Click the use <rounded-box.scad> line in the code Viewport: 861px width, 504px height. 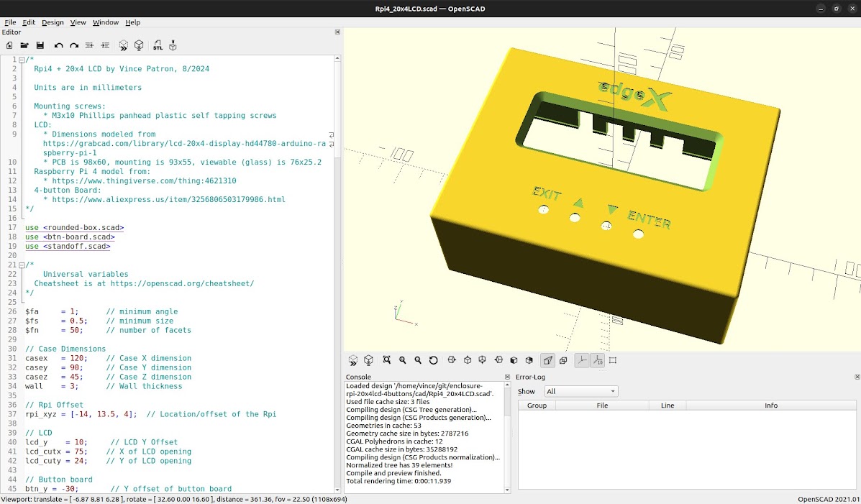coord(75,227)
